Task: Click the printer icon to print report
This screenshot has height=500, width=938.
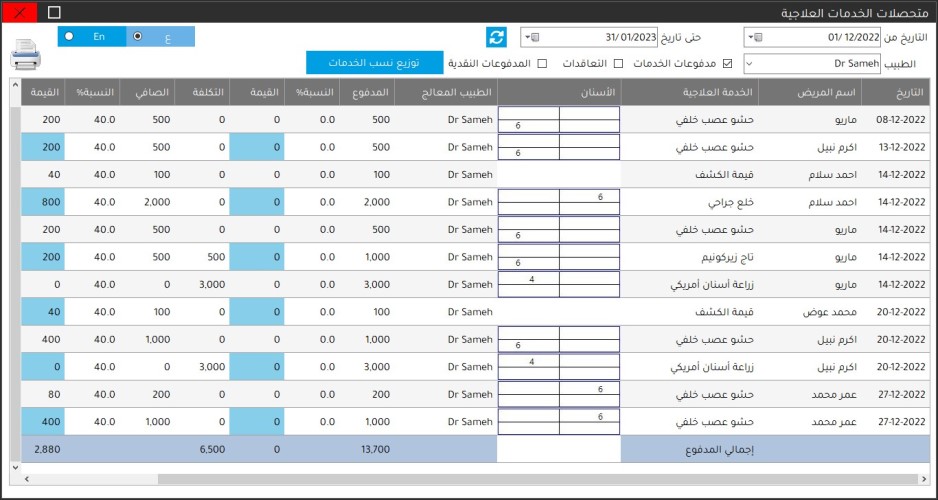Action: (26, 53)
